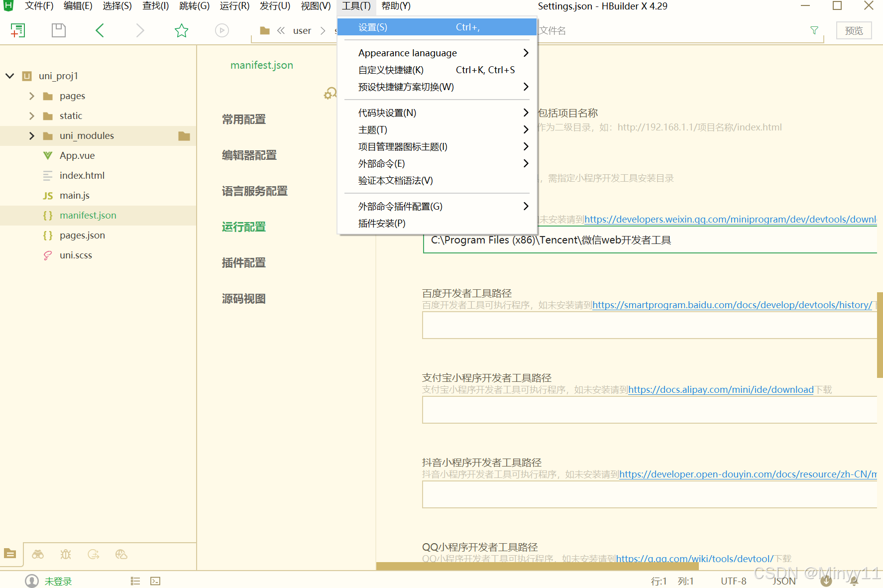Expand the 预设快捷键方案切换 submenu arrow
The width and height of the screenshot is (883, 588).
[526, 87]
